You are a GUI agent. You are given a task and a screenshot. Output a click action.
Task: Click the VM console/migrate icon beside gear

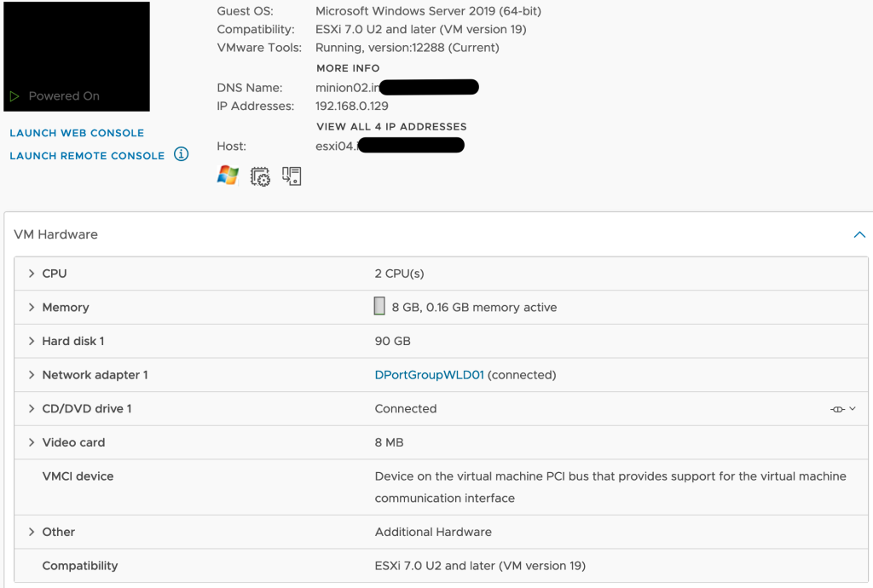pos(292,176)
